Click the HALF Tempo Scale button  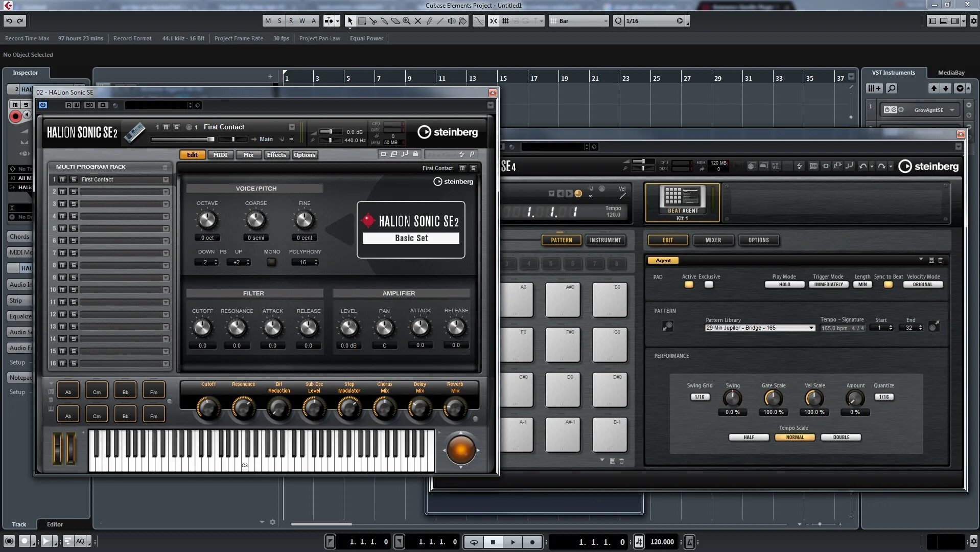coord(749,438)
